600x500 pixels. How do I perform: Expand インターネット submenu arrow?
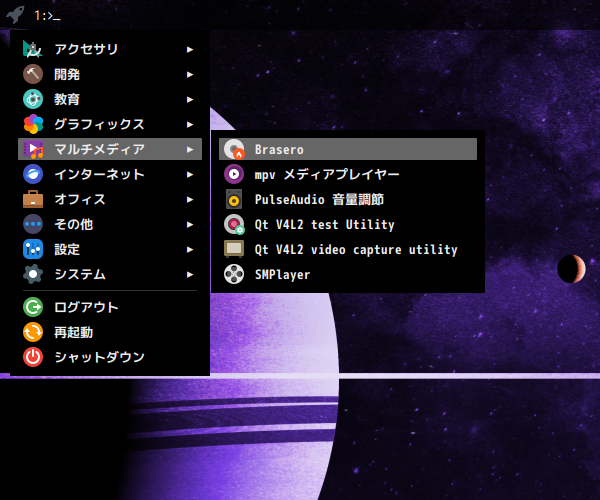click(x=190, y=174)
